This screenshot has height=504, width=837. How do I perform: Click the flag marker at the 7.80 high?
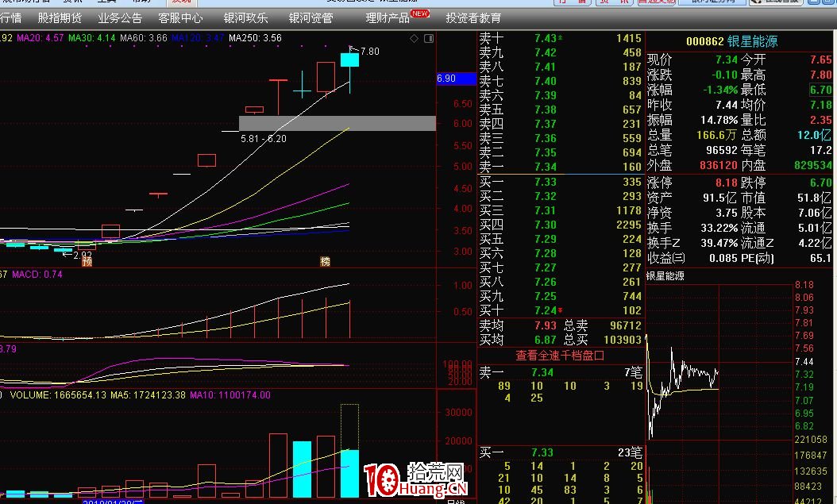[353, 49]
